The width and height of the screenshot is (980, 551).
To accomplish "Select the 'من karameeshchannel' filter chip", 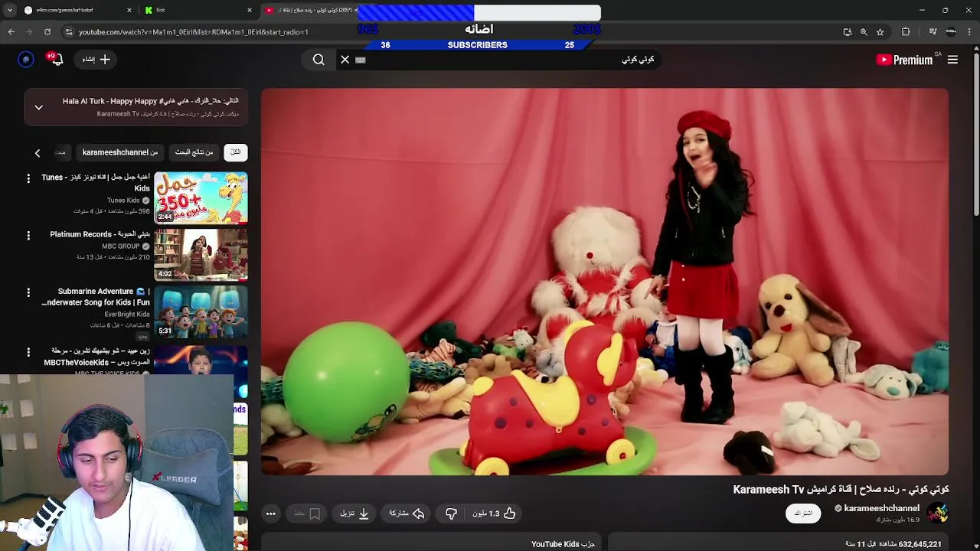I will 120,152.
